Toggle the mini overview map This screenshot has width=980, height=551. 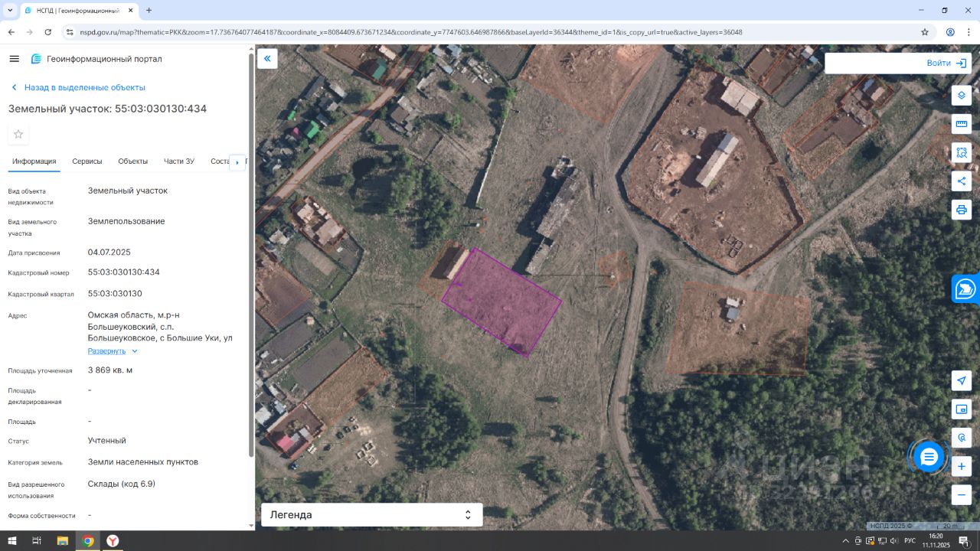(962, 409)
